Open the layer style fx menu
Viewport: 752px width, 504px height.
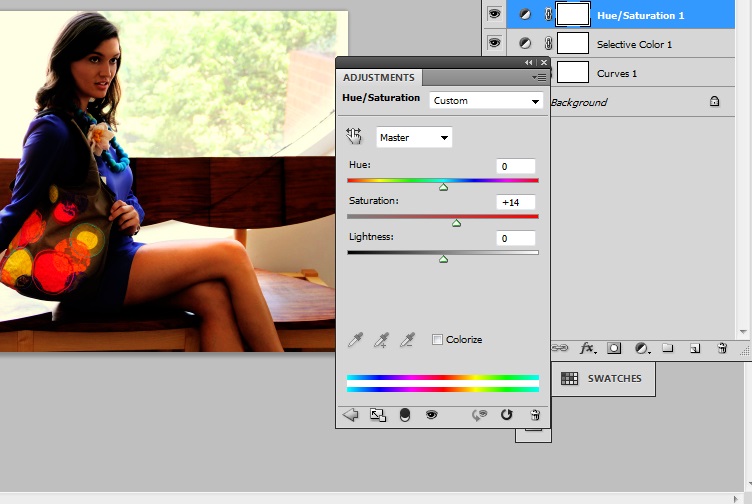[588, 348]
